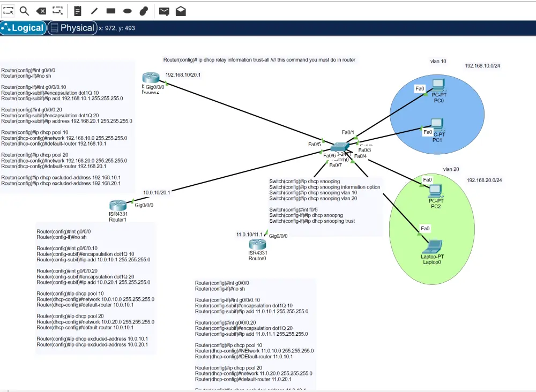Viewport: 536px width, 392px height.
Task: Click the 'default-router 11.0.20.1' line
Action: (x=243, y=379)
